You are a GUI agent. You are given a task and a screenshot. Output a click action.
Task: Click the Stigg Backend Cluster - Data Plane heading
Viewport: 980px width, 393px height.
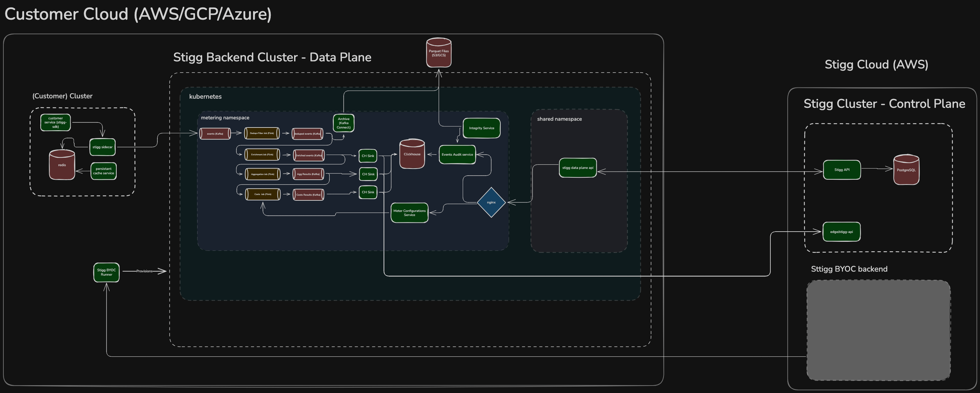tap(272, 57)
